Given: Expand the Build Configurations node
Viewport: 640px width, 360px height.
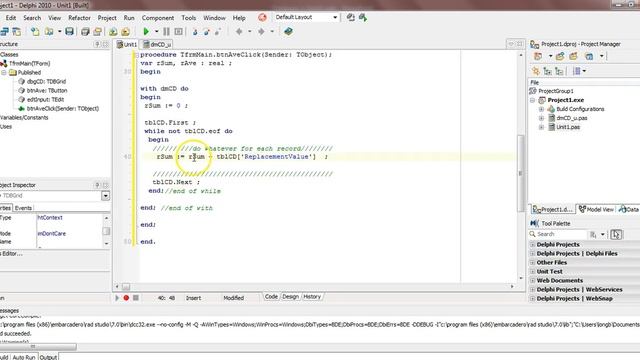Looking at the screenshot, I should tap(542, 109).
